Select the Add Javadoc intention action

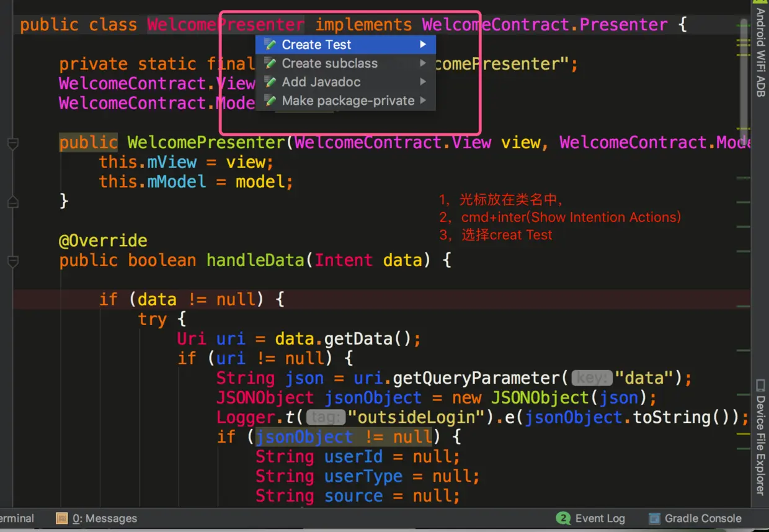[345, 82]
